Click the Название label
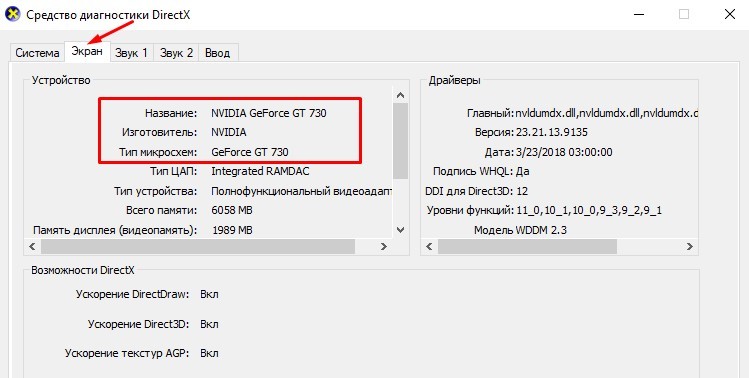Viewport: 749px width, 378px height. pos(171,113)
